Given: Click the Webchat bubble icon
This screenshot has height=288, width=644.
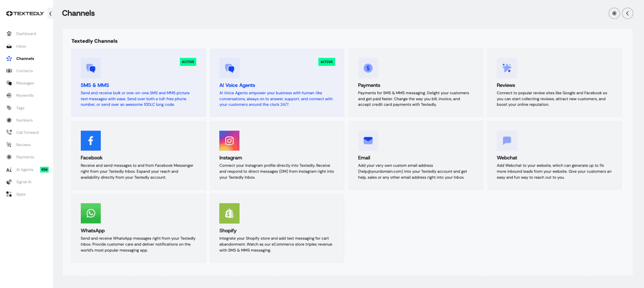Looking at the screenshot, I should (x=507, y=141).
